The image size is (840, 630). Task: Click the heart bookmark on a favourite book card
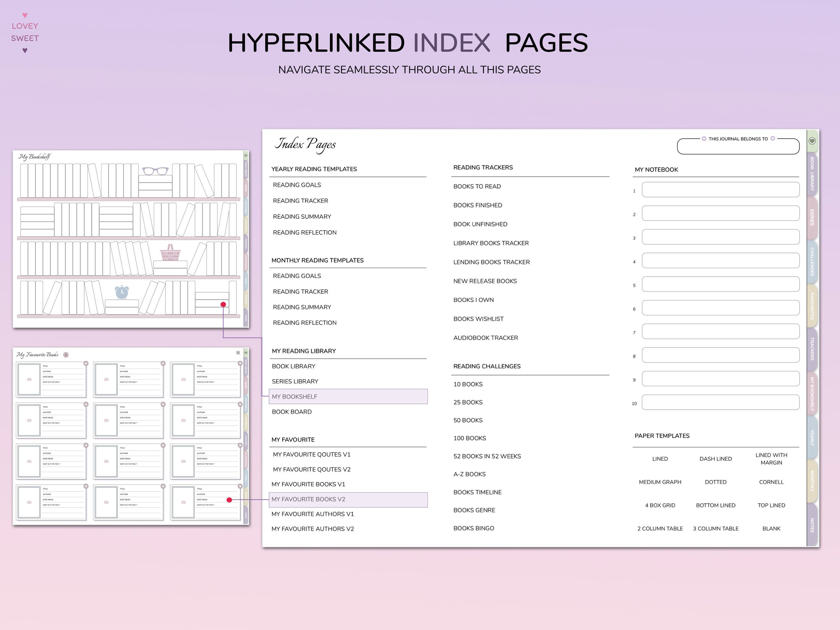tap(86, 363)
